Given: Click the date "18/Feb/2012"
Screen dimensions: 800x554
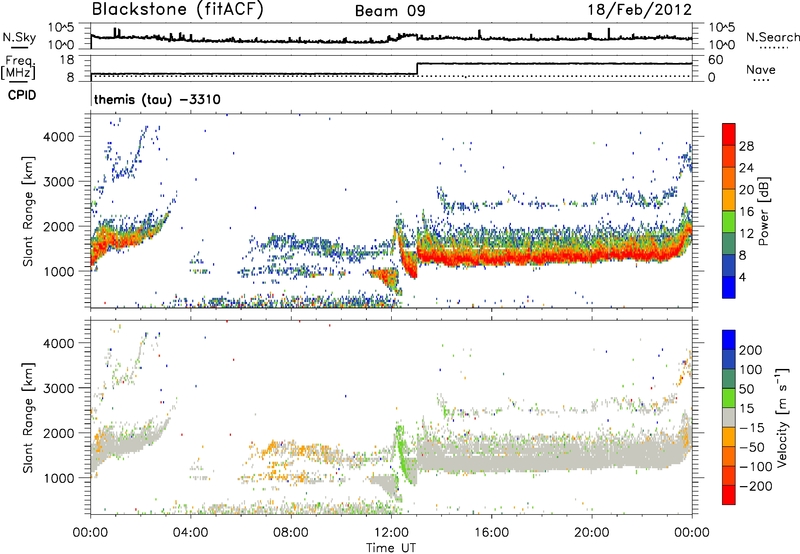Looking at the screenshot, I should 640,9.
